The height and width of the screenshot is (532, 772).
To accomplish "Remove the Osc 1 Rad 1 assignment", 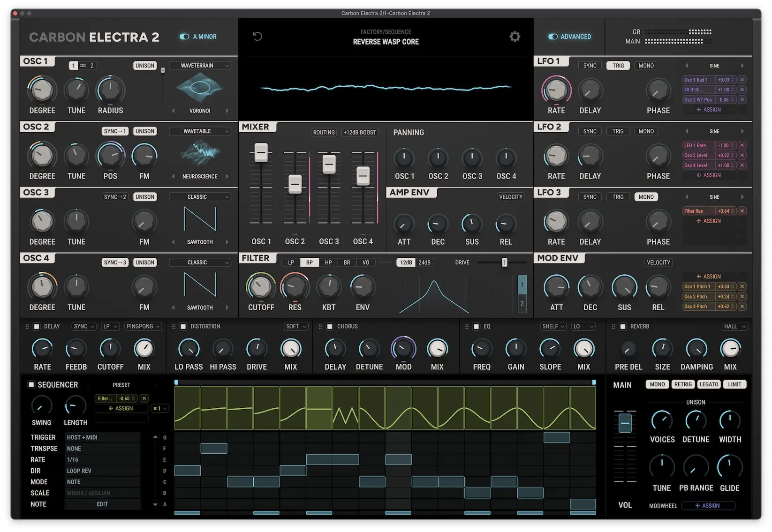I will (742, 80).
